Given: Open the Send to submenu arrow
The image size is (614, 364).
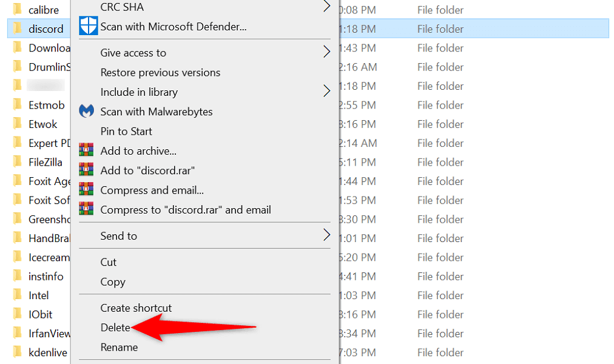Looking at the screenshot, I should 326,235.
